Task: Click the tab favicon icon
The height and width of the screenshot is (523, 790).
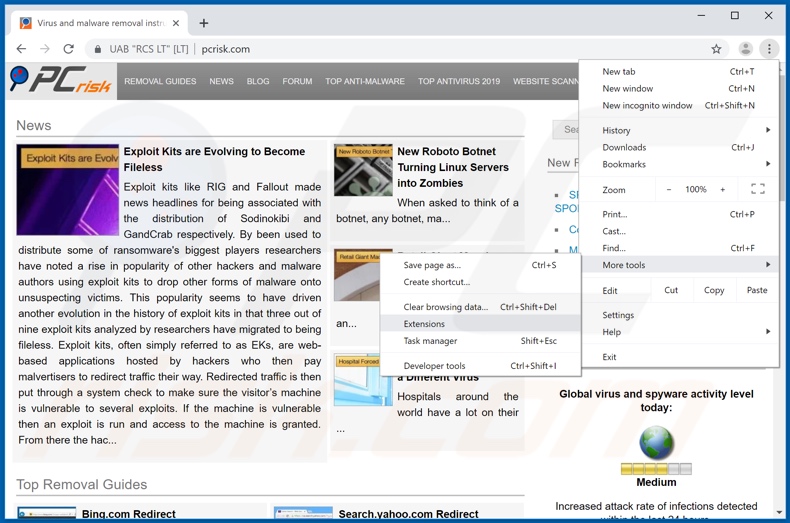Action: tap(25, 23)
